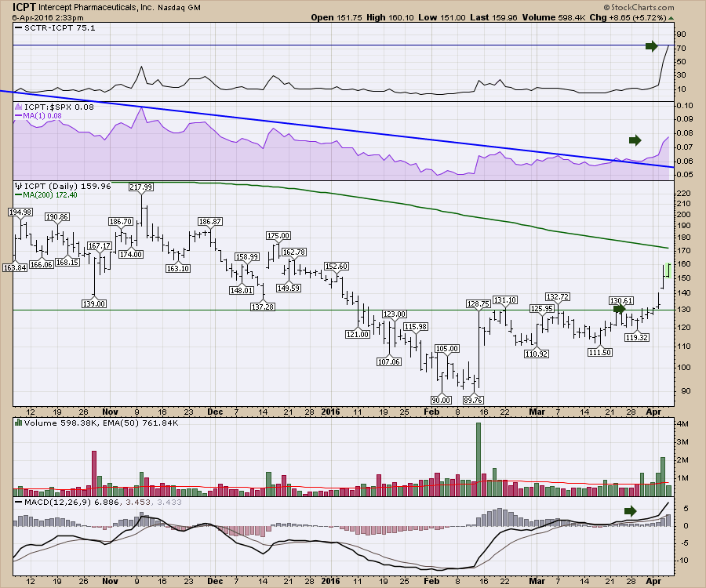The height and width of the screenshot is (588, 706).
Task: Click the tallest green volume bar in February
Action: [x=479, y=459]
